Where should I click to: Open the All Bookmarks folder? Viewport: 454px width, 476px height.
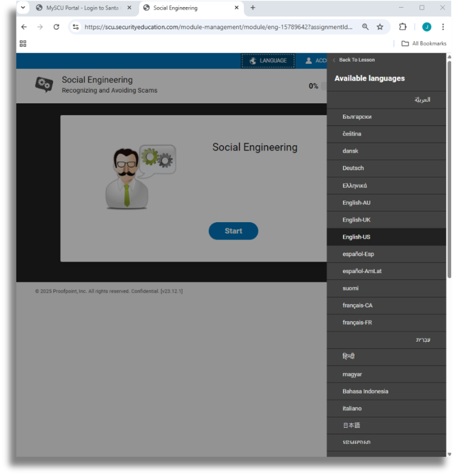[x=424, y=44]
